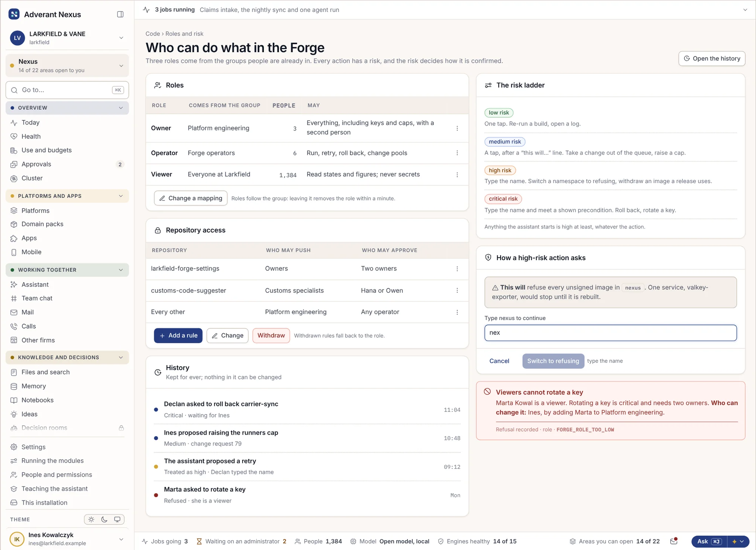Screen dimensions: 756x550
Task: Open the Operator role row menu
Action: pos(457,153)
